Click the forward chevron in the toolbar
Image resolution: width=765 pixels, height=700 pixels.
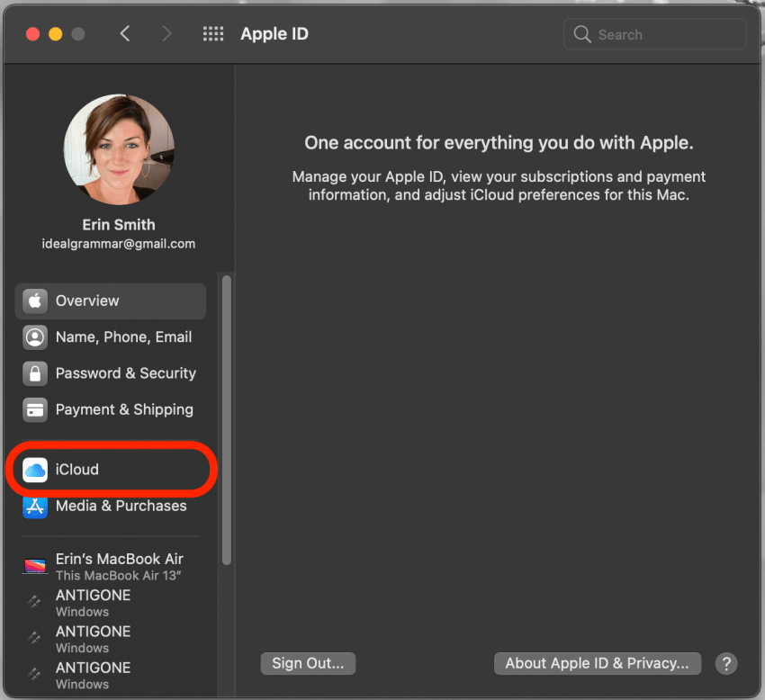[x=166, y=35]
